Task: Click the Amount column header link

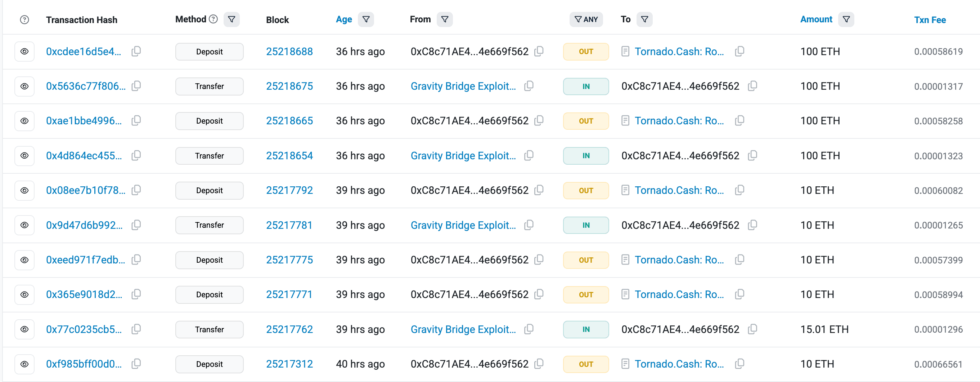Action: click(816, 19)
